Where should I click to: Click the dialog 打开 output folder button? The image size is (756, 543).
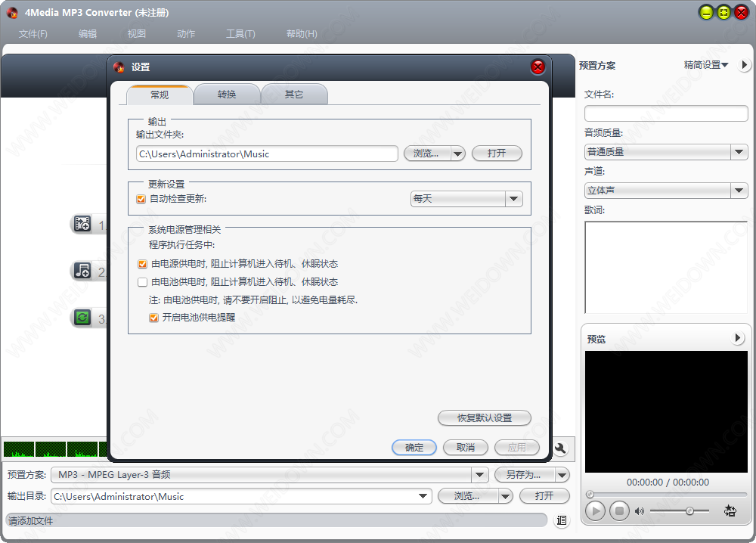[x=497, y=154]
